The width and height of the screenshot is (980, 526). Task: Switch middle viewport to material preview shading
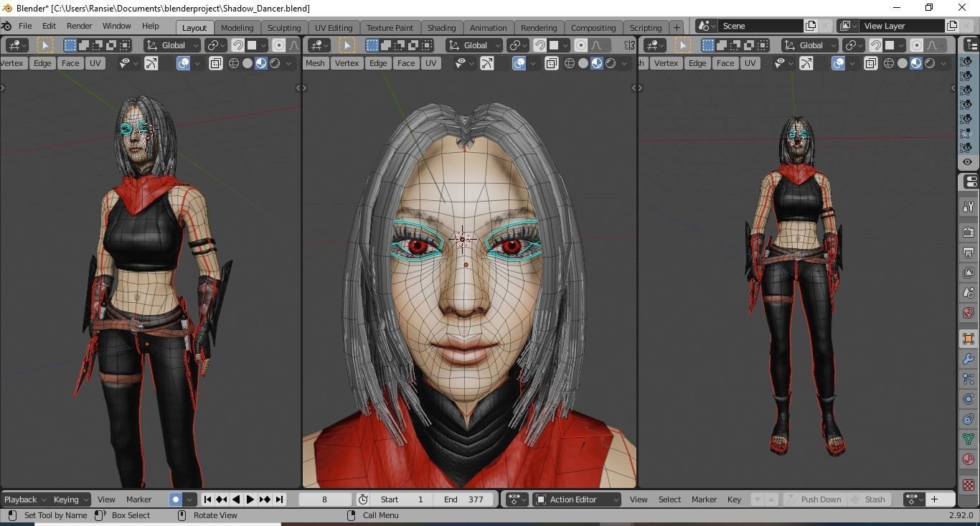[x=597, y=63]
